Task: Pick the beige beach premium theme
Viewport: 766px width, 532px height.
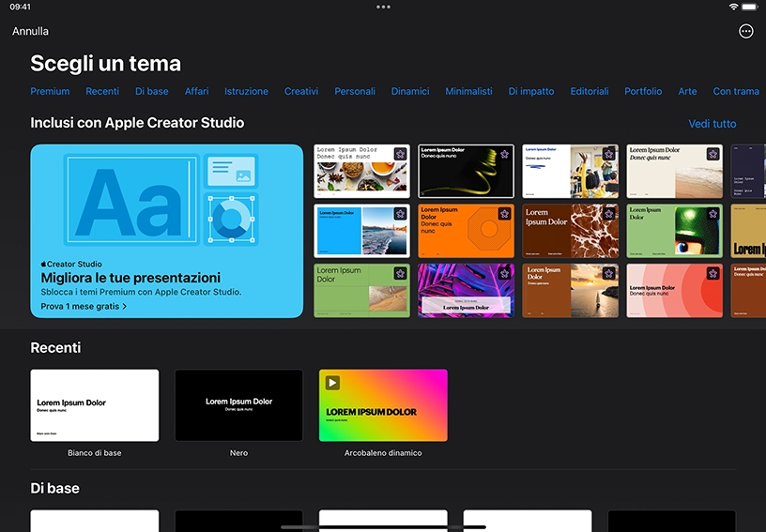Action: coord(675,171)
